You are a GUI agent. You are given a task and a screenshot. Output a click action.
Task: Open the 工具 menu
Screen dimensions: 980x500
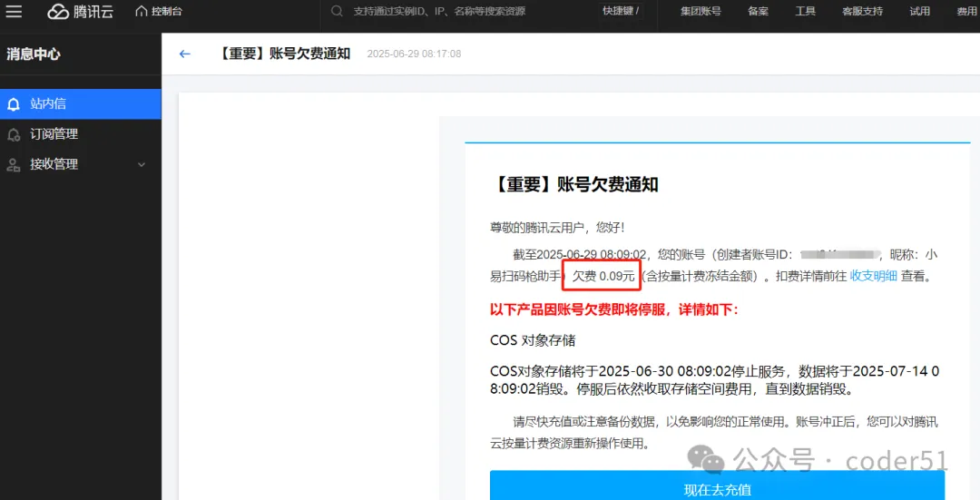(x=805, y=11)
